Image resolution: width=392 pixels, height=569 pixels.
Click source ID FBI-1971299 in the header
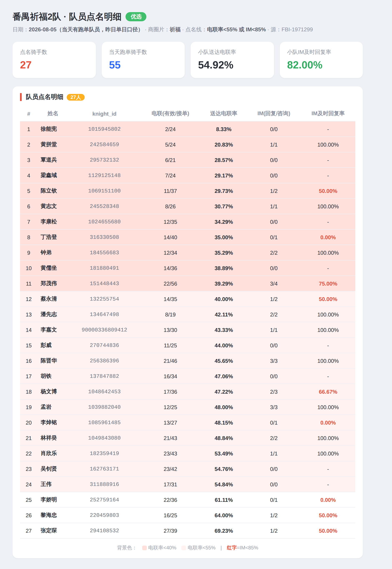[297, 29]
